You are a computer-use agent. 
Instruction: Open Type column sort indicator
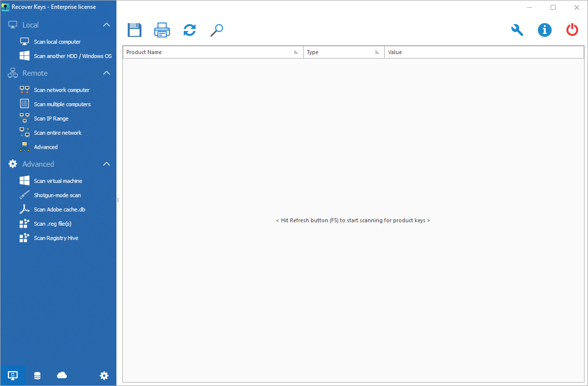pyautogui.click(x=377, y=52)
